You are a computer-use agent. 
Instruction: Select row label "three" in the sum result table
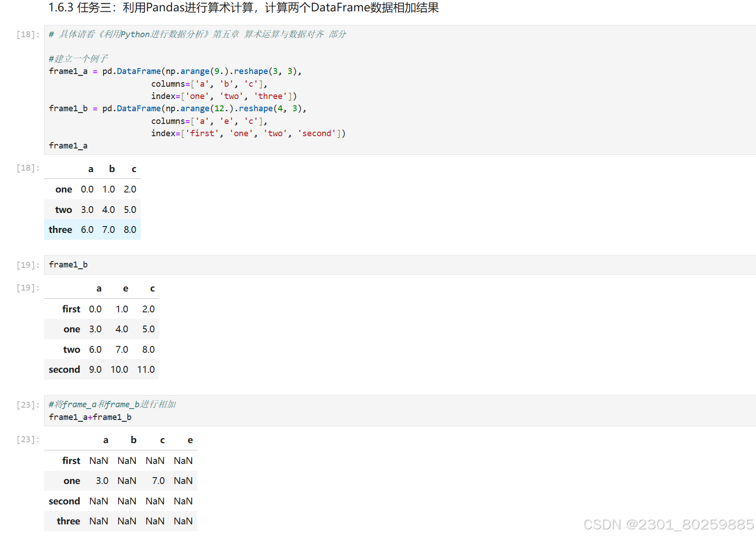69,521
